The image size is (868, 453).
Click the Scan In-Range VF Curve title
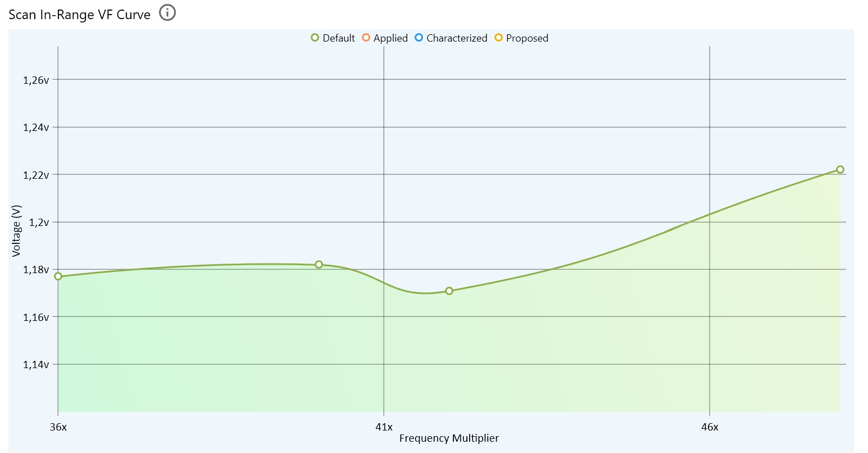[x=78, y=13]
